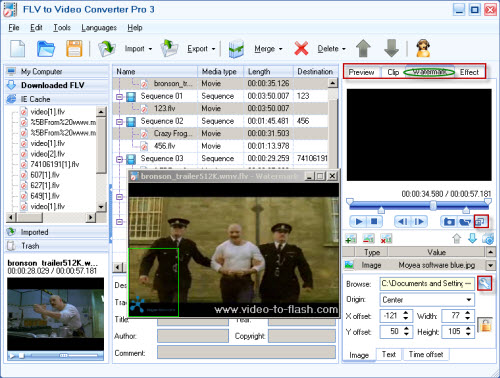The height and width of the screenshot is (378, 500).
Task: Collapse the Sequence 02 tree node
Action: [119, 122]
